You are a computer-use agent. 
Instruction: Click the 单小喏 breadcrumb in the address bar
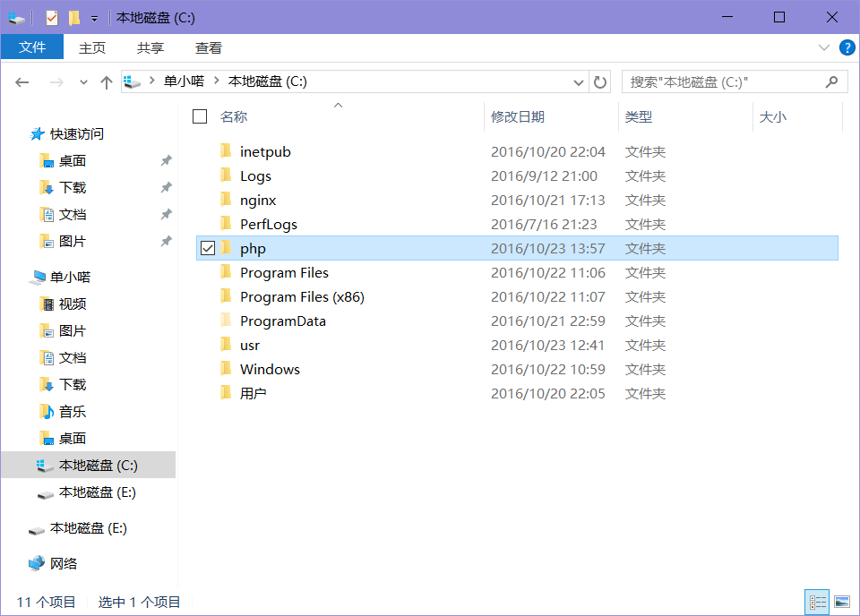(184, 81)
